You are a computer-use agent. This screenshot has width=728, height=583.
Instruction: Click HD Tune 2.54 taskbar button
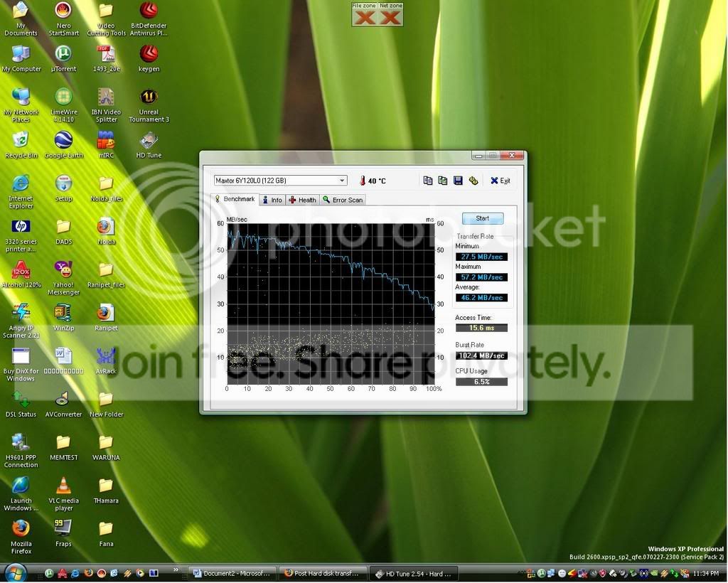tap(413, 574)
